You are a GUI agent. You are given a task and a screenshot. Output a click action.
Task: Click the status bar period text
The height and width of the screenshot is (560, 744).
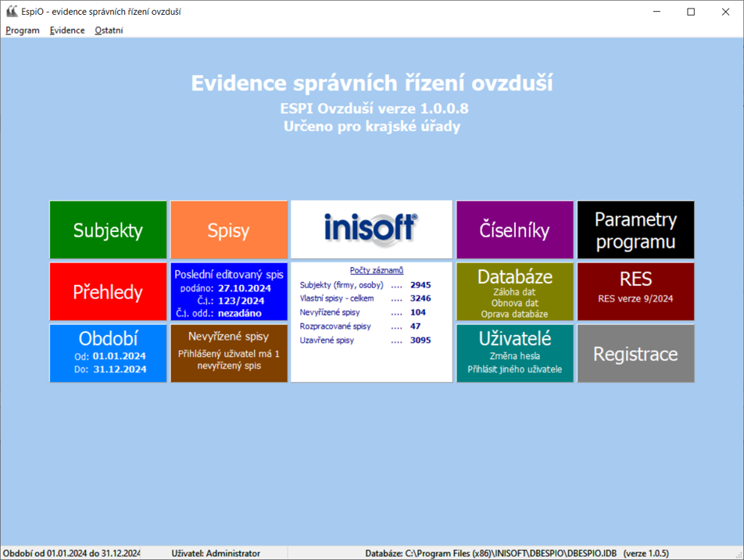tap(72, 554)
